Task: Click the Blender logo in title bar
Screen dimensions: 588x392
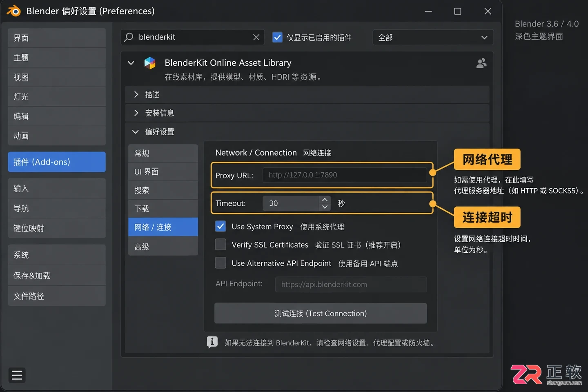Action: click(13, 11)
